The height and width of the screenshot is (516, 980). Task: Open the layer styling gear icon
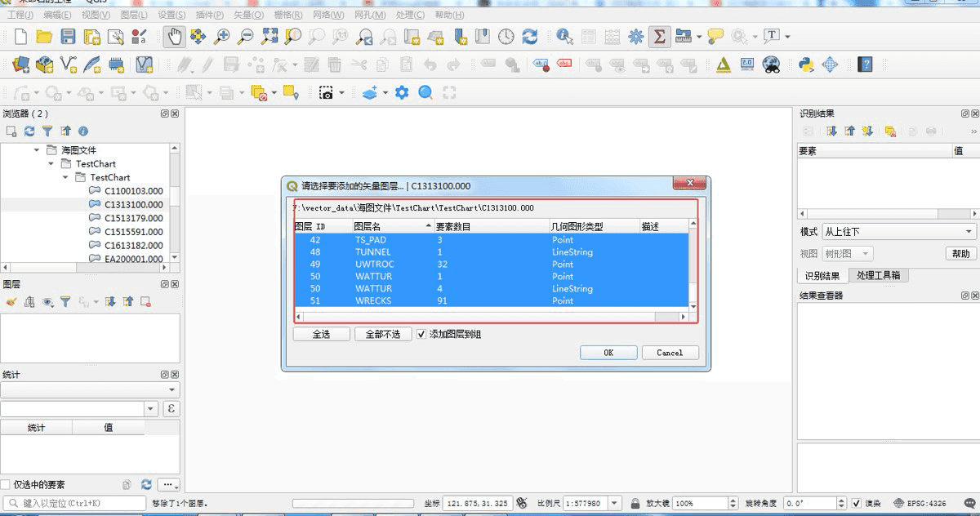tap(402, 93)
